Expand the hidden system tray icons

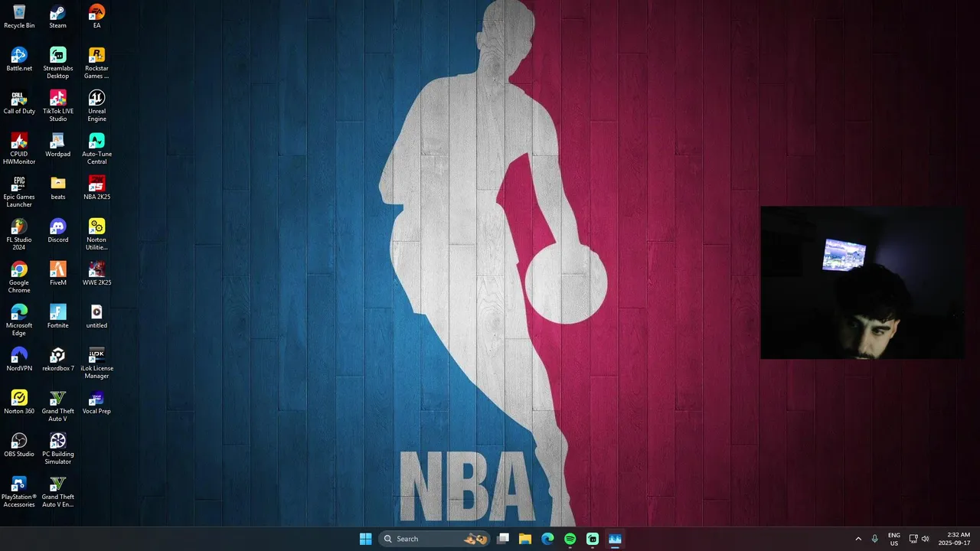[858, 539]
